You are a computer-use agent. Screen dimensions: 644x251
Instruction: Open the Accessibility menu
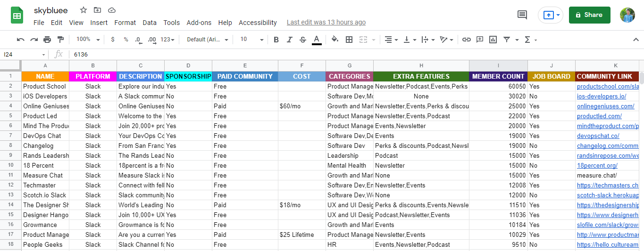pos(258,23)
